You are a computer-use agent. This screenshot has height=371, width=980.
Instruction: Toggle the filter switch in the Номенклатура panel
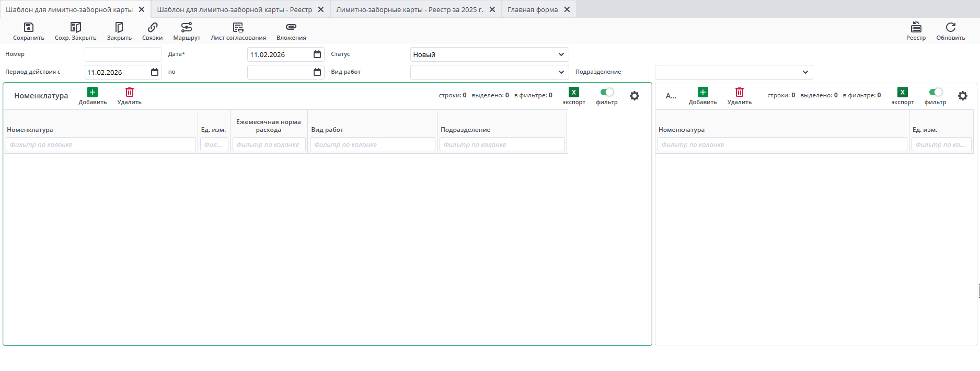(x=607, y=93)
